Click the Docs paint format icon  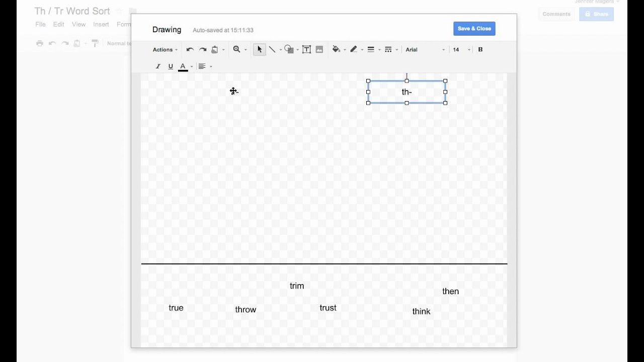tap(95, 44)
